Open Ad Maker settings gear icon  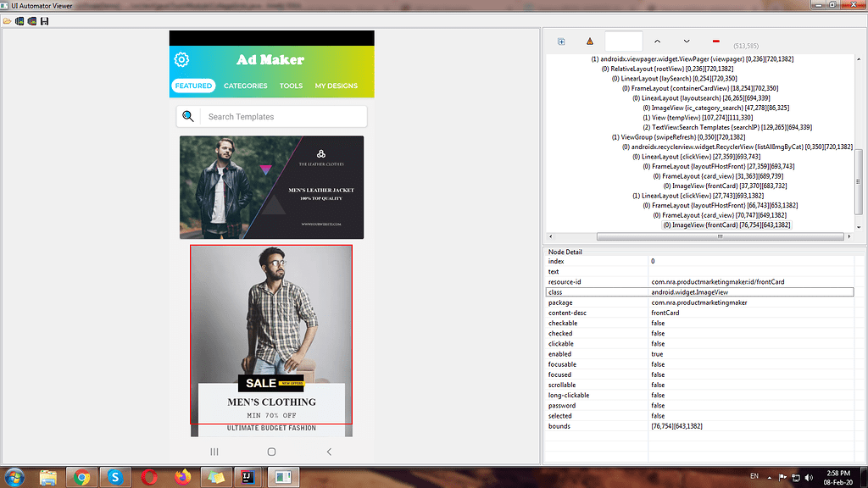181,59
